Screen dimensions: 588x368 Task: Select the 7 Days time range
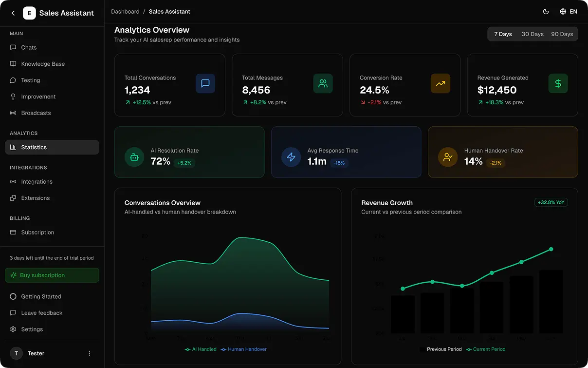tap(503, 34)
